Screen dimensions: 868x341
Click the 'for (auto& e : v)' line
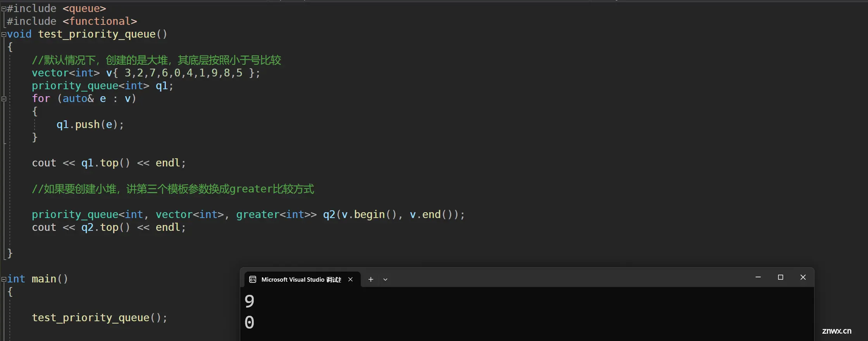84,99
